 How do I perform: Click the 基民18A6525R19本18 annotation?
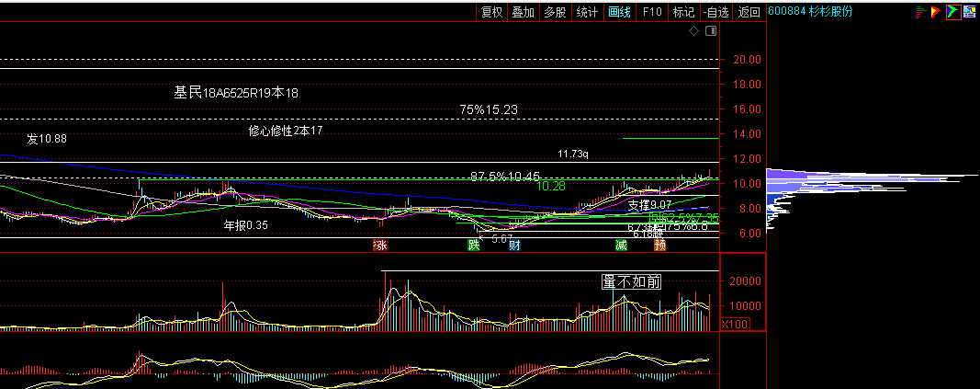coord(236,93)
